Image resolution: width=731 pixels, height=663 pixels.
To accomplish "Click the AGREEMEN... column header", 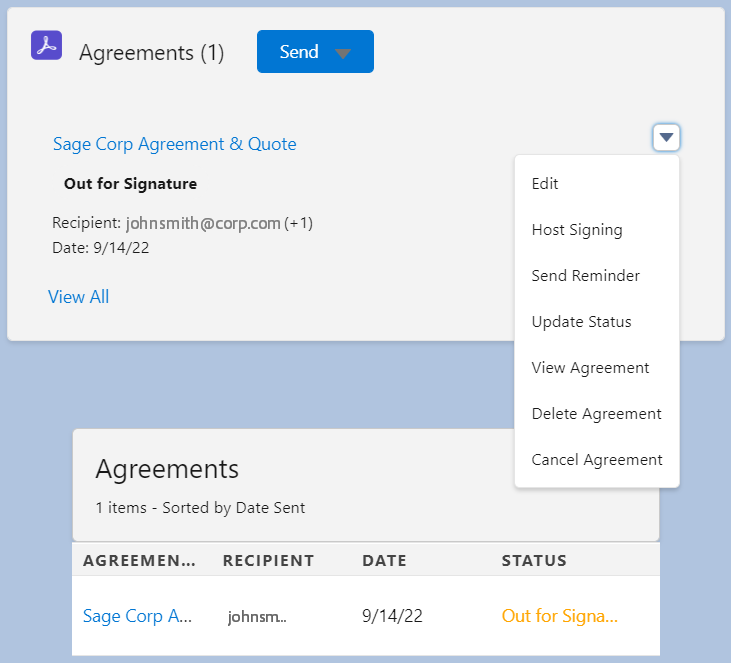I will pyautogui.click(x=139, y=560).
